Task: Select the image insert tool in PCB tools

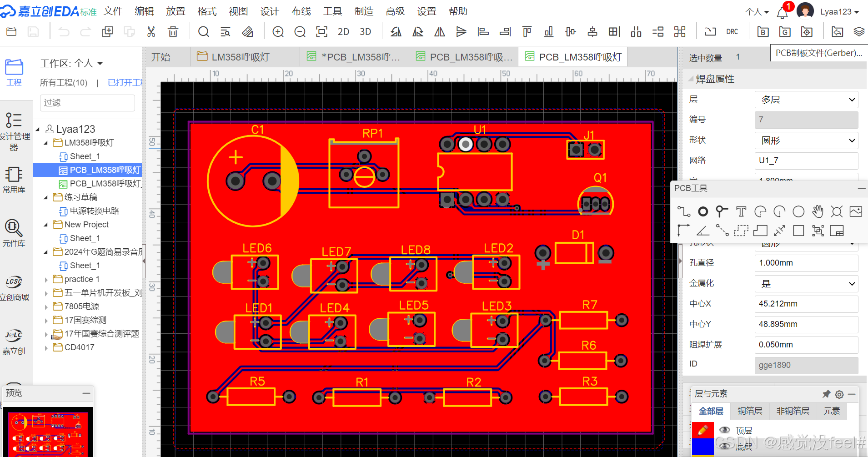Action: click(856, 211)
